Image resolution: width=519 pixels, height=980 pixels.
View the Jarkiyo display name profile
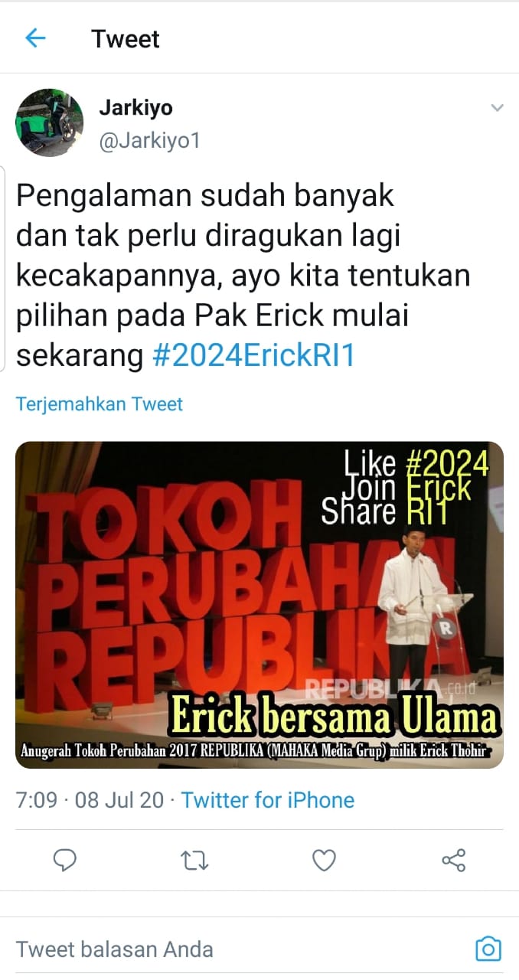135,108
